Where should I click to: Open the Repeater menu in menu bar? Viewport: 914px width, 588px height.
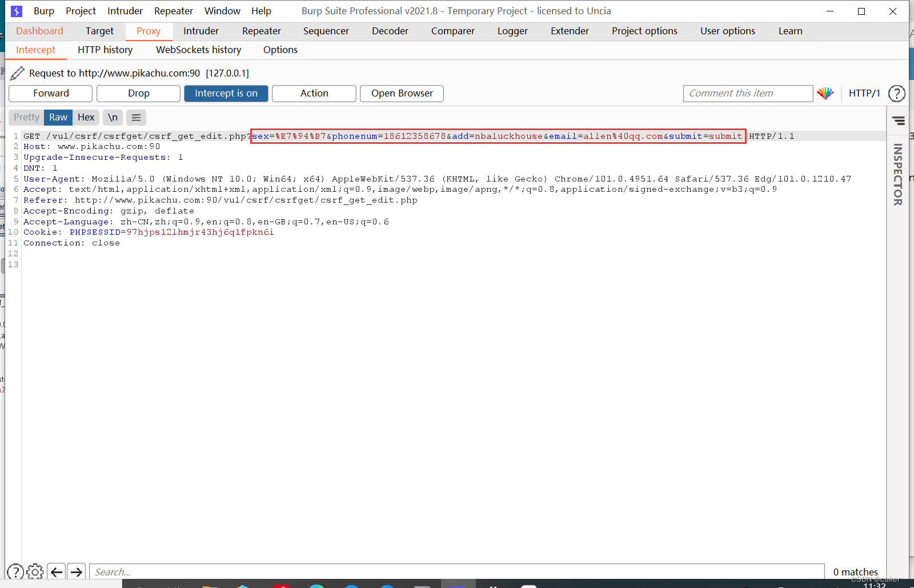174,11
